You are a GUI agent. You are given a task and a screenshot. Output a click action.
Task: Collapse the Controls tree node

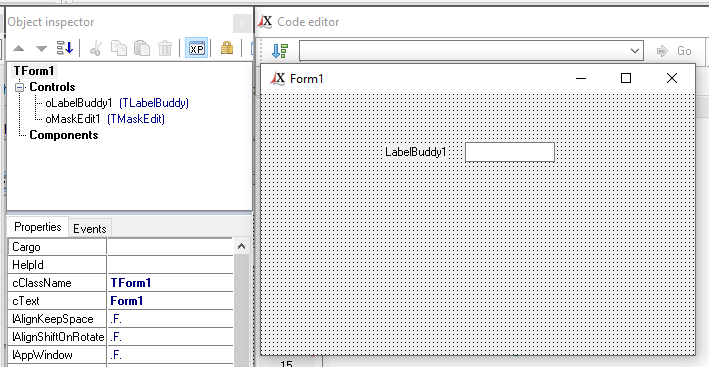click(19, 87)
